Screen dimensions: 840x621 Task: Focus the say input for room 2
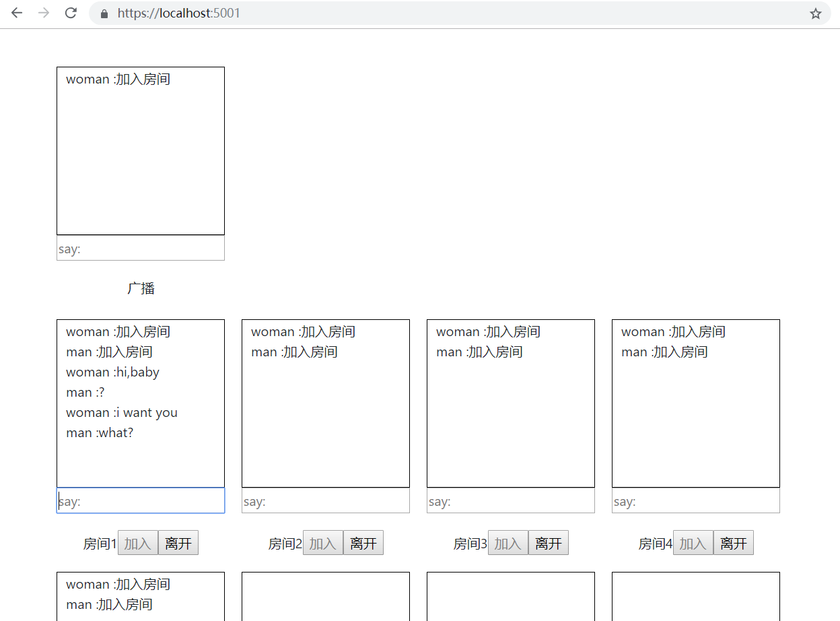[326, 500]
